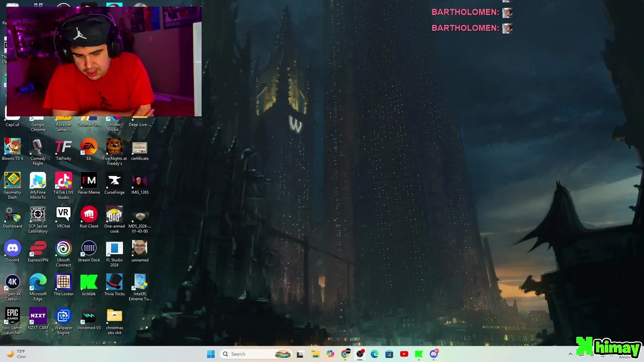
Task: Select the christmas obs folder
Action: click(114, 322)
